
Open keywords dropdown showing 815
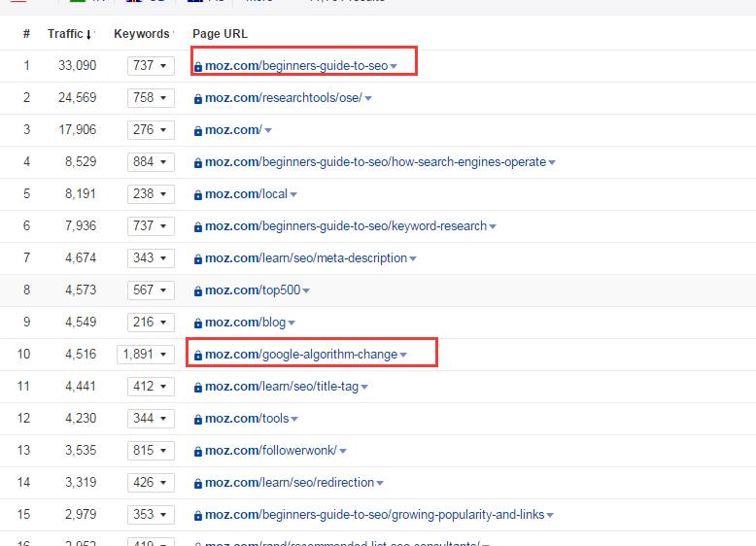(x=151, y=450)
